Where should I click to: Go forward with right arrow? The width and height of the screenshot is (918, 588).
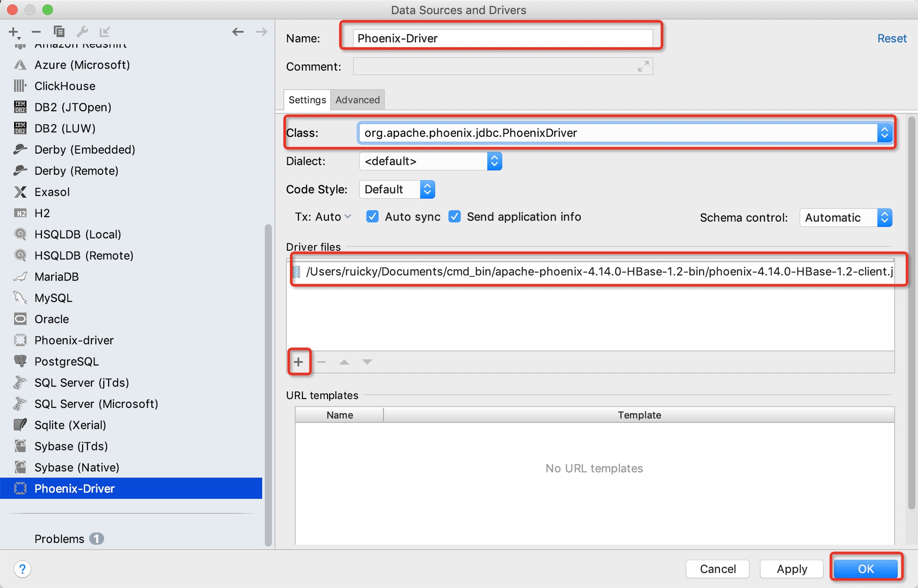[261, 32]
